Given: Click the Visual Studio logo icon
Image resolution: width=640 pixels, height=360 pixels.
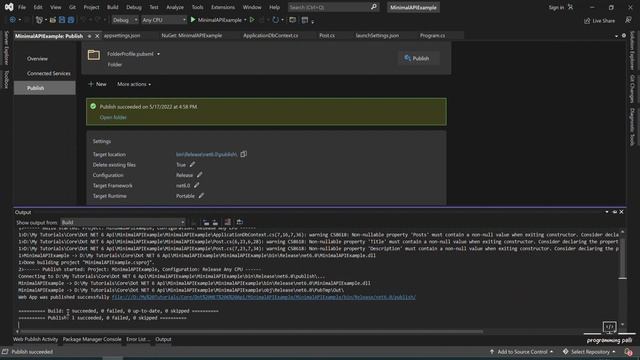Looking at the screenshot, I should pos(9,7).
